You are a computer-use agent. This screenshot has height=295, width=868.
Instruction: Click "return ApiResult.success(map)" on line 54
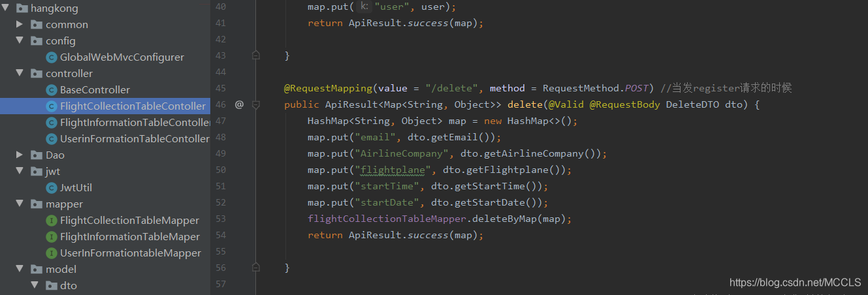(x=394, y=235)
